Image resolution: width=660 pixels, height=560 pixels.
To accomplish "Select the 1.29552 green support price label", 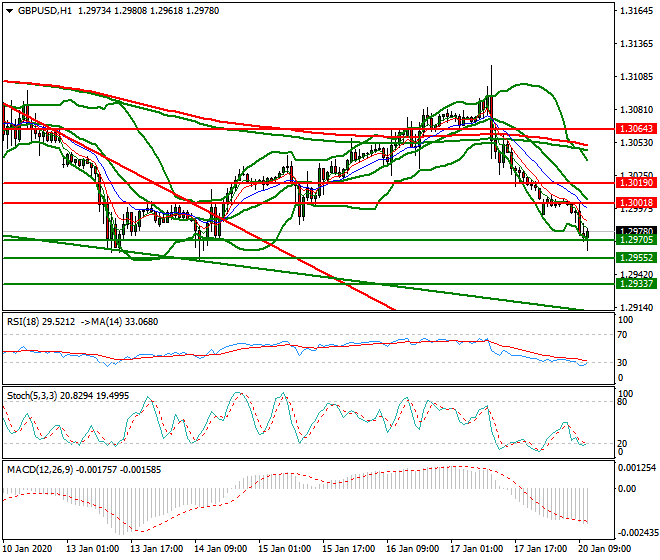I will click(636, 258).
